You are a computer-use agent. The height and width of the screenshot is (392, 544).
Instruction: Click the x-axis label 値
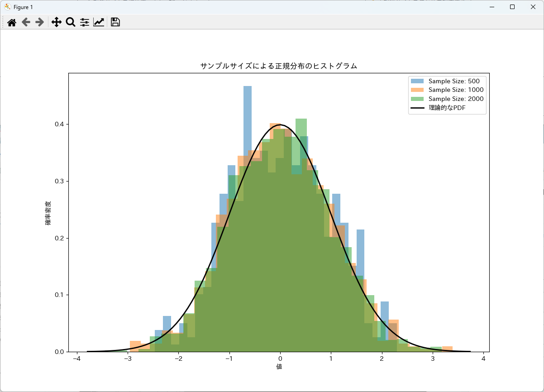[x=279, y=366]
